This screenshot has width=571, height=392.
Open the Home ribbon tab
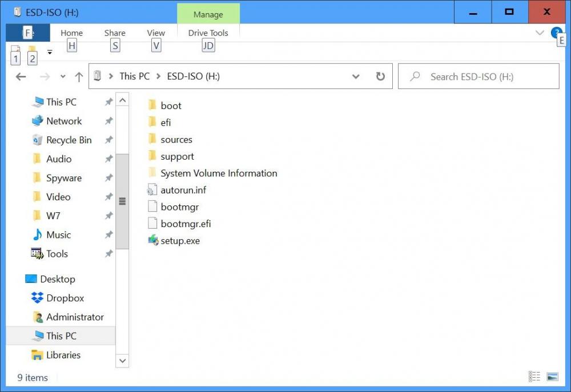(x=72, y=33)
